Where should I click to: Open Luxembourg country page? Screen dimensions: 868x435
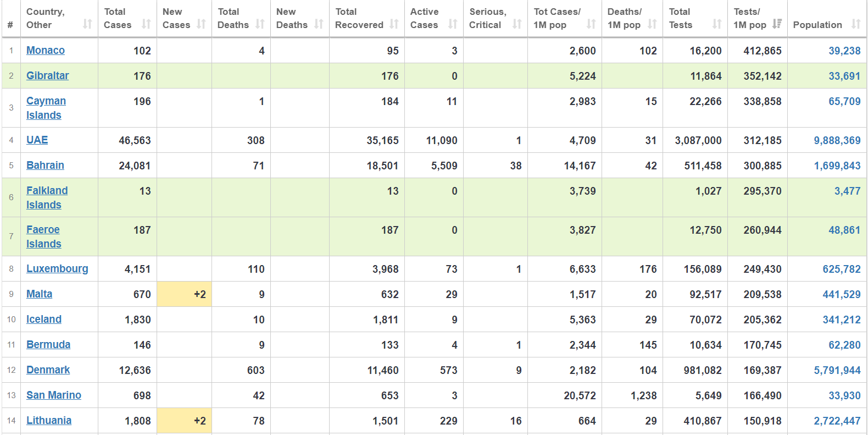point(57,268)
